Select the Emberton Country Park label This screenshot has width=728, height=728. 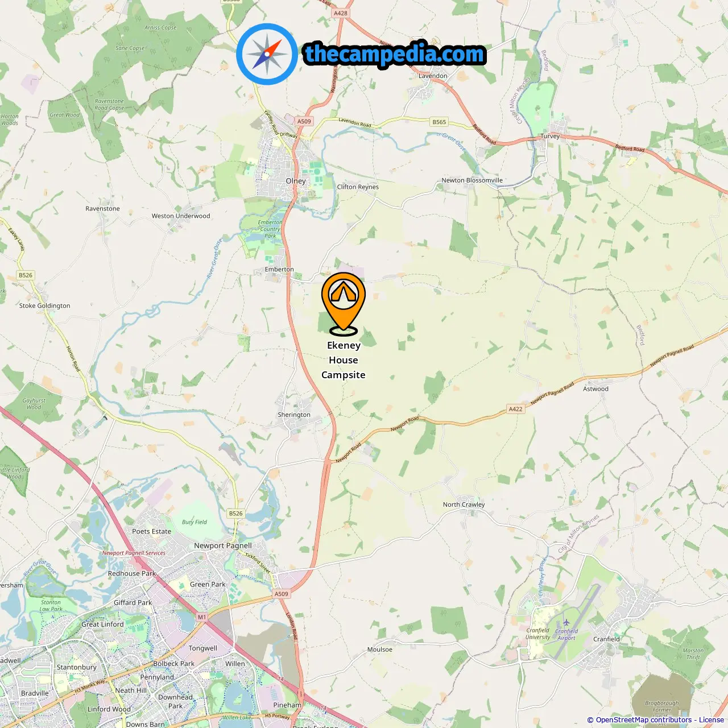[270, 229]
